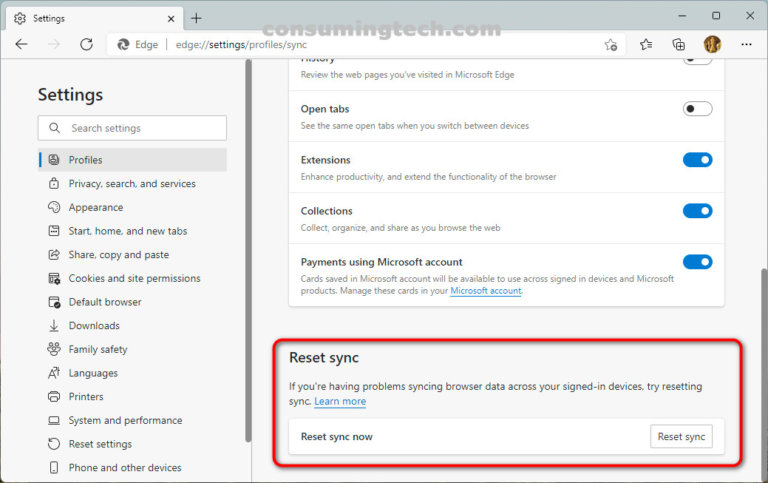The image size is (768, 483).
Task: Click the Start, home tabs window icon
Action: [x=54, y=231]
